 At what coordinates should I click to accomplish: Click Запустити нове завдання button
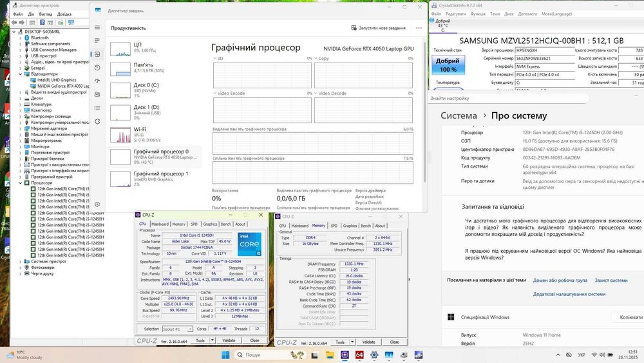378,28
